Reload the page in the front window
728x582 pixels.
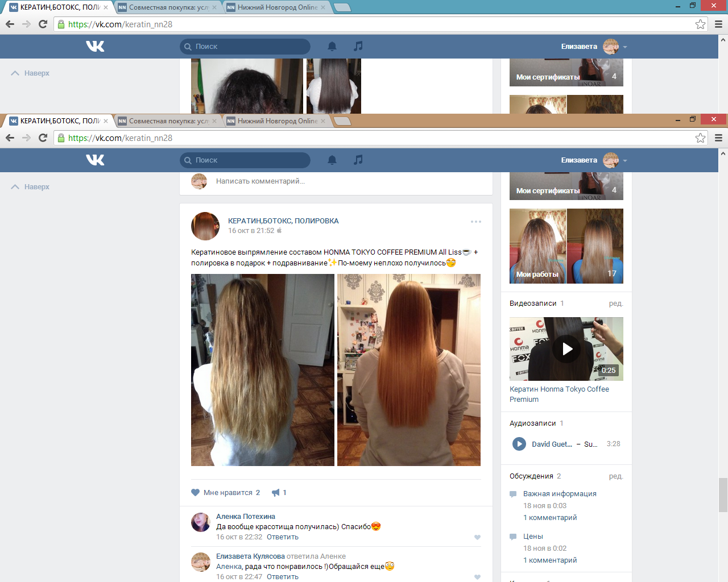[43, 138]
